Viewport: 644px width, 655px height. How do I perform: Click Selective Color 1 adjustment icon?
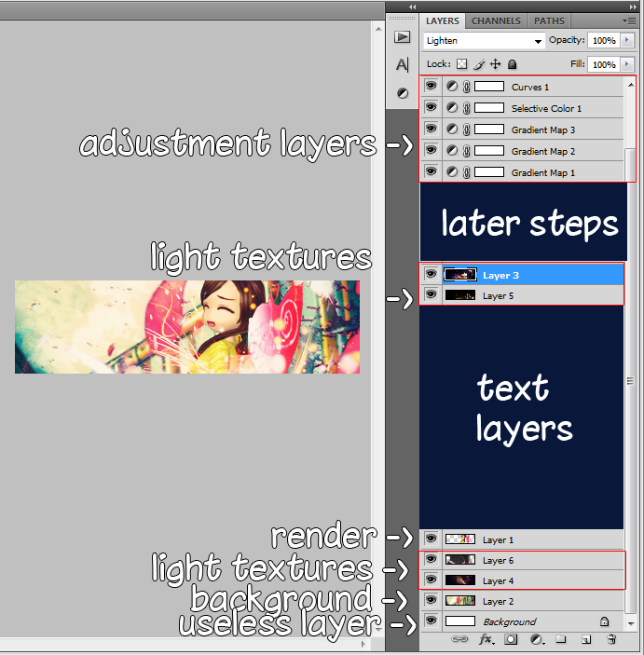point(452,108)
